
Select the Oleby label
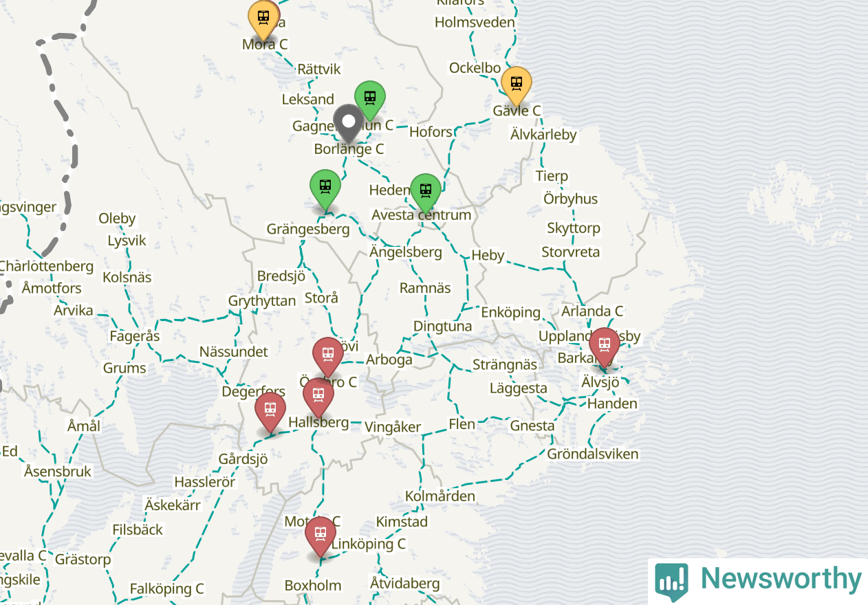tap(118, 218)
